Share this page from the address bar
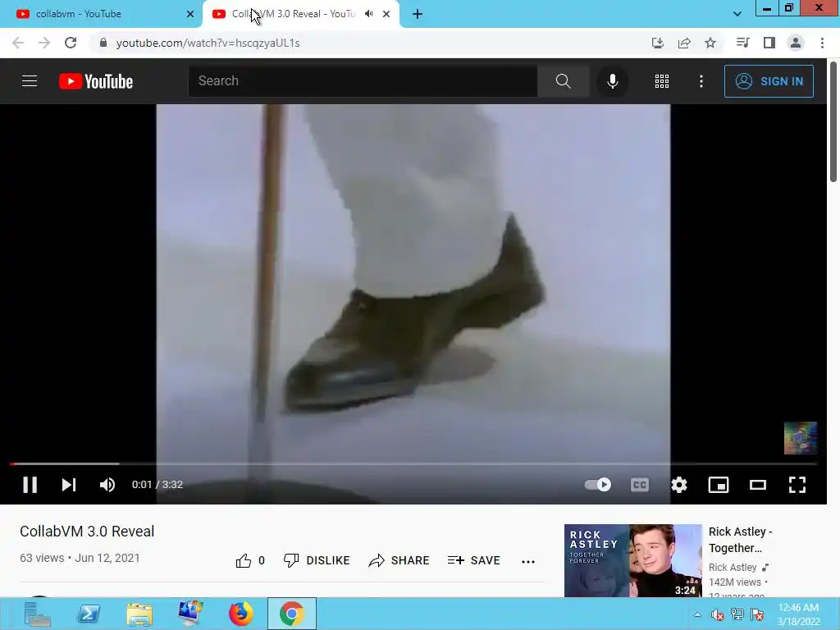Image resolution: width=840 pixels, height=630 pixels. pyautogui.click(x=684, y=43)
